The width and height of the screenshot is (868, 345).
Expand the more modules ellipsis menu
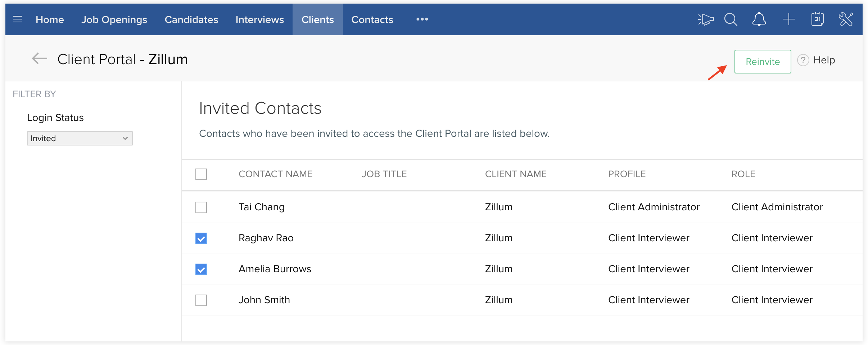pos(422,19)
